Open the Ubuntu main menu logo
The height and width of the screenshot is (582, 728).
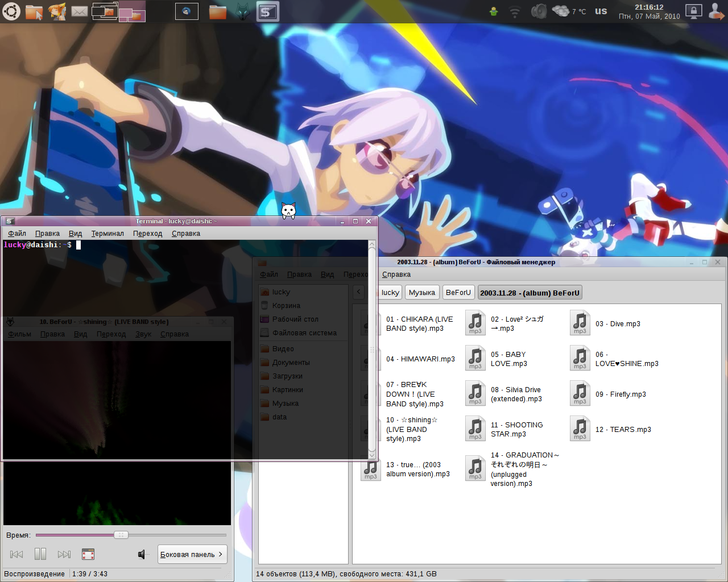pos(11,11)
